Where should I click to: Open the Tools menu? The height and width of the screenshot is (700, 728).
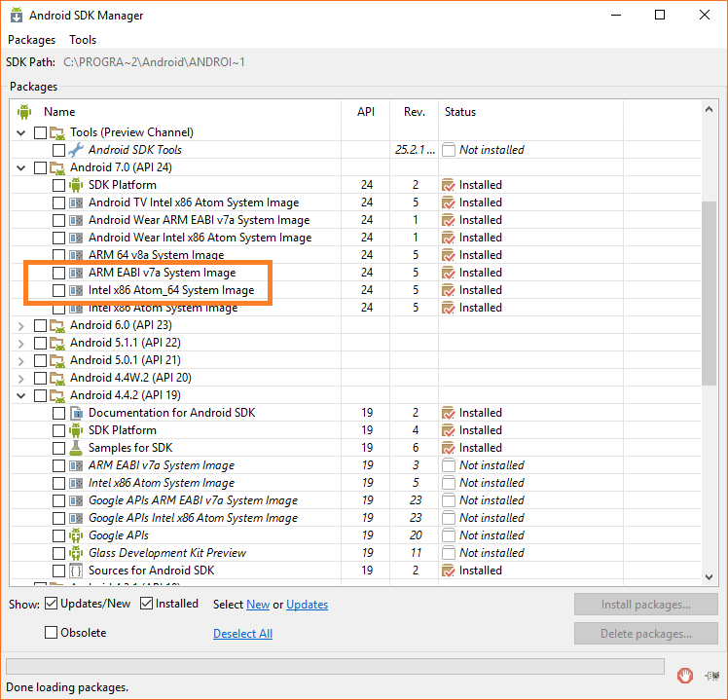click(83, 40)
